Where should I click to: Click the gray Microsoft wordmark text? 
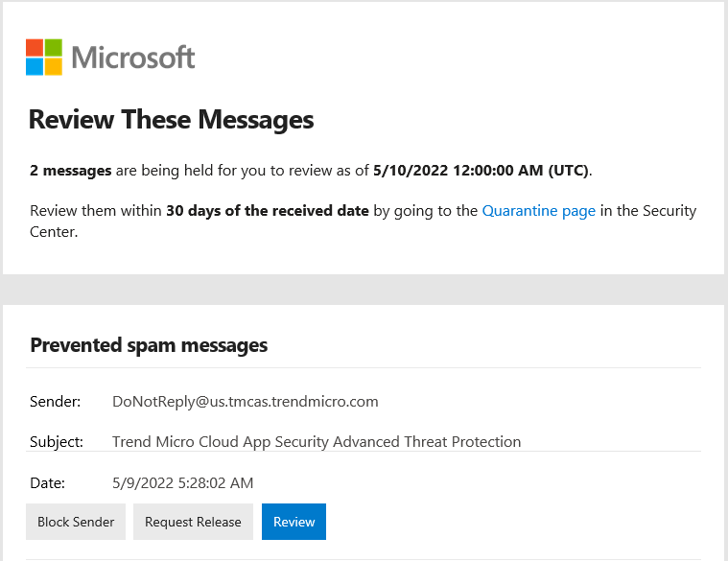[133, 58]
